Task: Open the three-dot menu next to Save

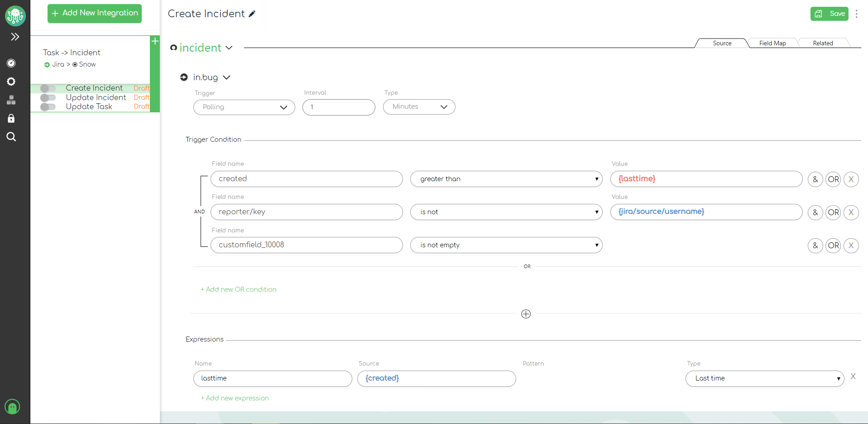Action: point(856,14)
